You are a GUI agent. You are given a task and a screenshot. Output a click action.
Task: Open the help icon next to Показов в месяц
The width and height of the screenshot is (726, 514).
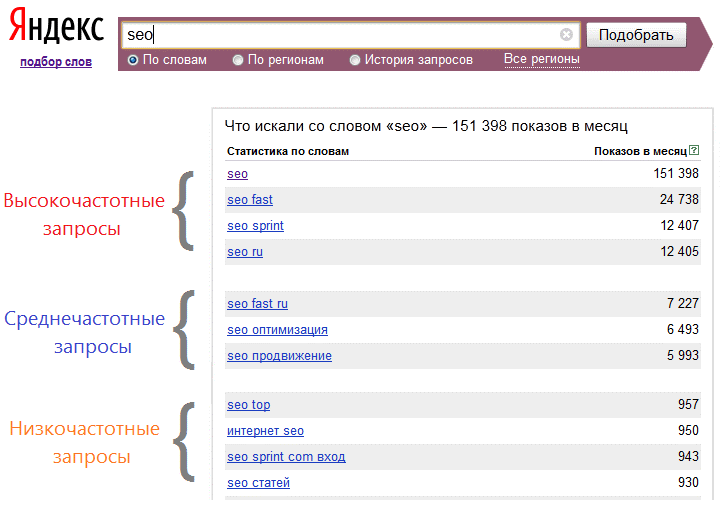coord(694,150)
